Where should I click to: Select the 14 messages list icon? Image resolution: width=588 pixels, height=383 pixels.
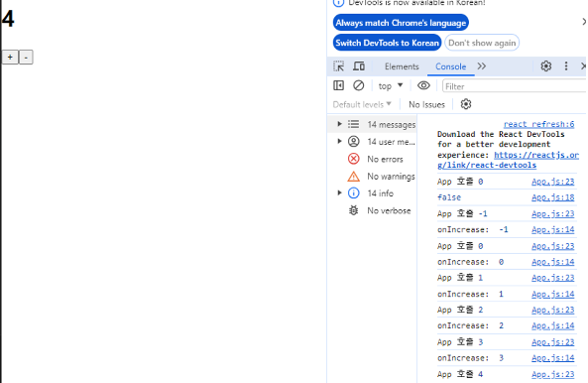click(x=353, y=124)
